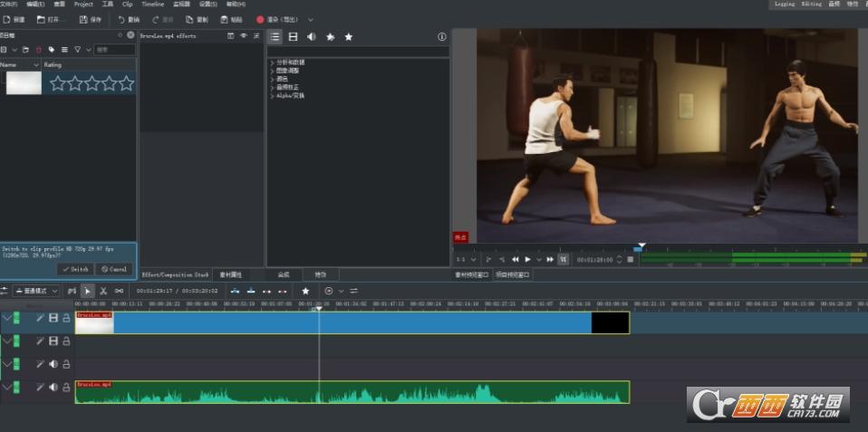Mute the bottom audio track
Image resolution: width=868 pixels, height=432 pixels.
tap(53, 388)
